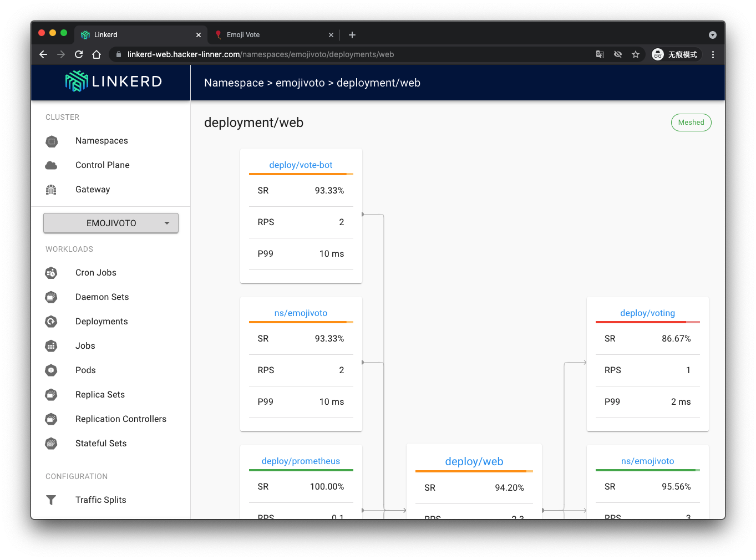
Task: Switch to the Emoji Vote tab
Action: (x=274, y=35)
